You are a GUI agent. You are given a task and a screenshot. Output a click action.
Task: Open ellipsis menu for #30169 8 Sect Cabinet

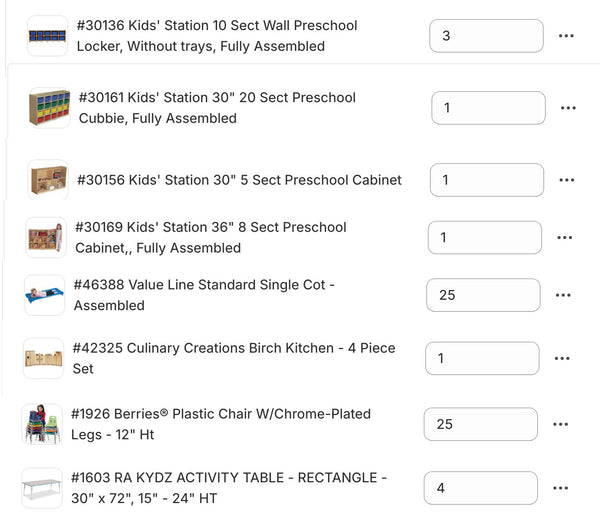tap(564, 238)
